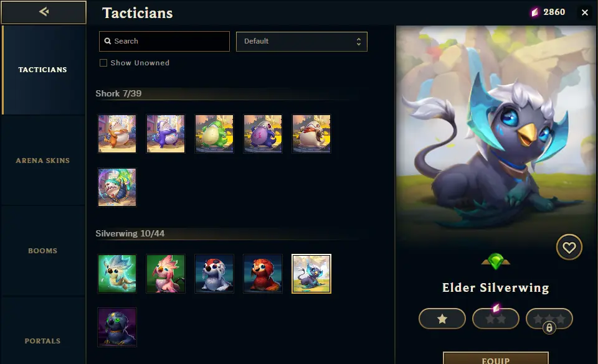Viewport: 598px width, 364px height.
Task: Select the green Shork tactician thumbnail
Action: click(x=214, y=134)
